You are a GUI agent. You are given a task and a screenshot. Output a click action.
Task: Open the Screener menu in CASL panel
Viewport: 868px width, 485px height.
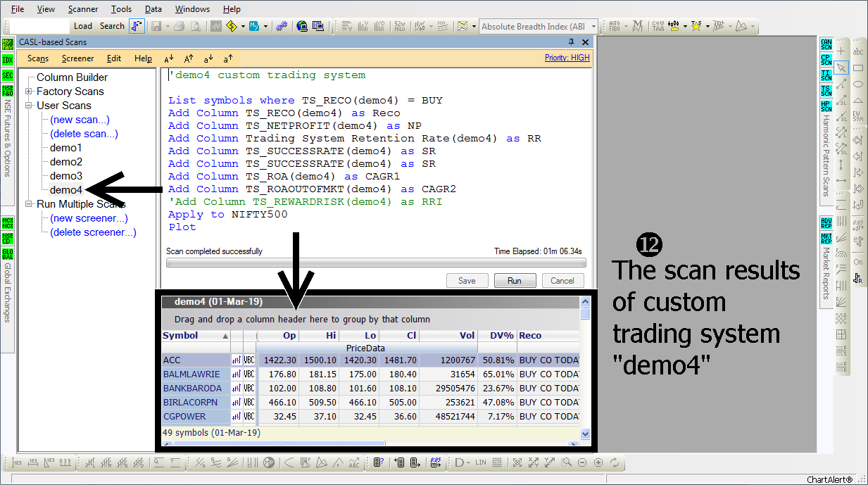coord(77,58)
